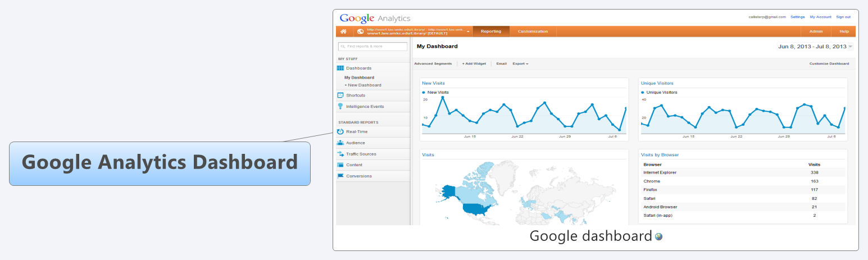Click the Internet Explorer browser row
This screenshot has height=260, width=868.
pyautogui.click(x=743, y=173)
